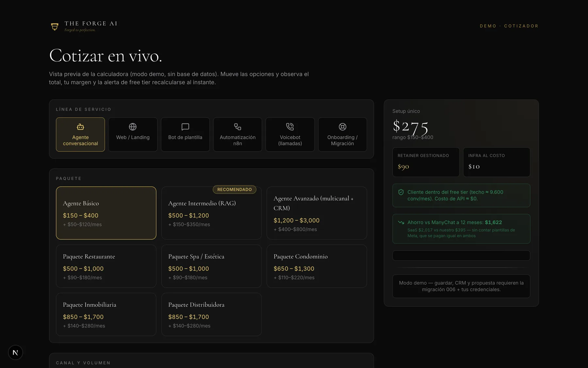Click the LÍNEA DE SERVICIO section label
The height and width of the screenshot is (368, 588).
[x=84, y=109]
